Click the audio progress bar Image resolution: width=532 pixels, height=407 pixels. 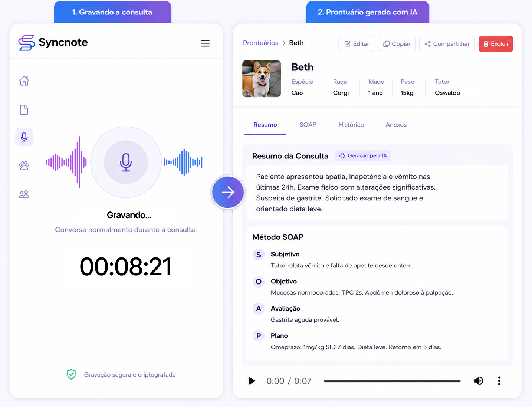[x=392, y=381]
